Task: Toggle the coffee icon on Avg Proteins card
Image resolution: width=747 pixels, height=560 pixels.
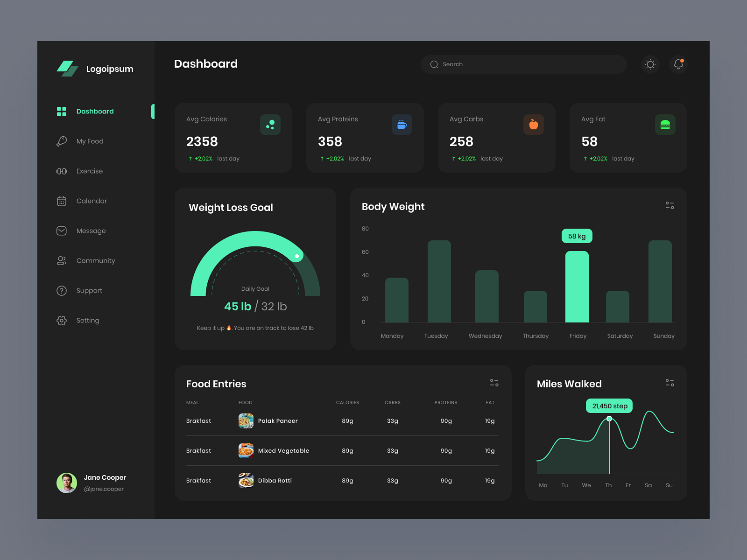Action: [402, 125]
